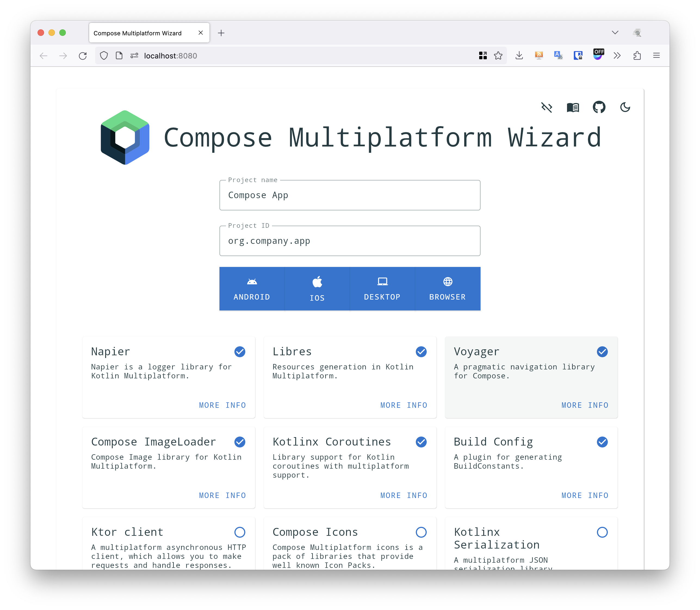Show more toolbar items double chevron

tap(617, 55)
